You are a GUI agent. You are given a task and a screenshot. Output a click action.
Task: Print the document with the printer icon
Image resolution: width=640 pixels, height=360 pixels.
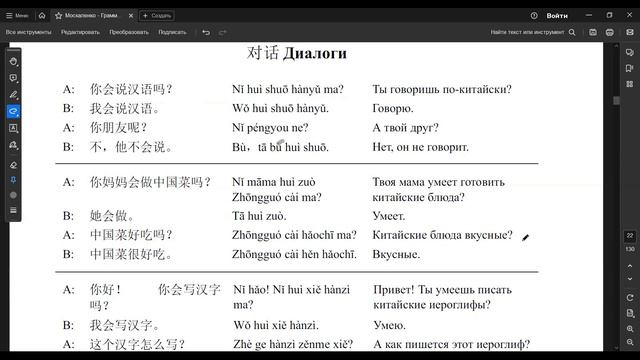pos(609,32)
